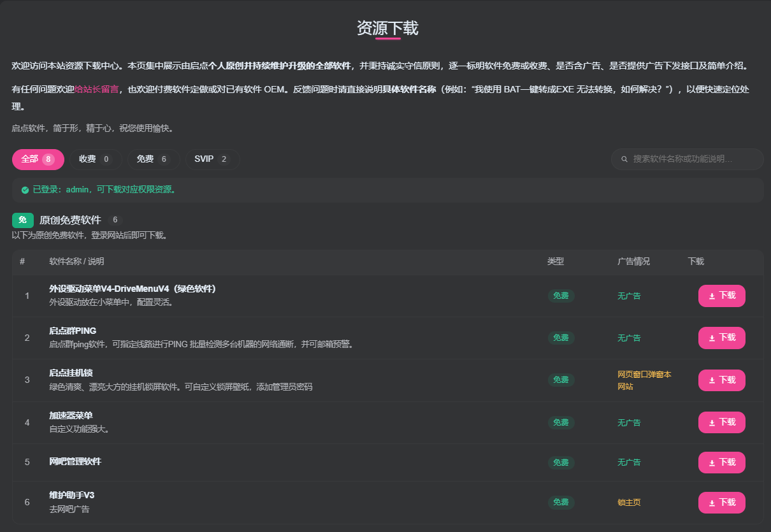Image resolution: width=771 pixels, height=532 pixels.
Task: Click the 原创免费软件 section heading
Action: [x=70, y=220]
